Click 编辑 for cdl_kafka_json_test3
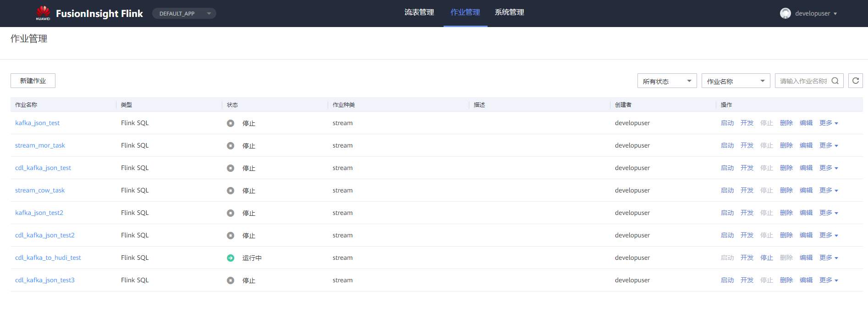Viewport: 868px width, 313px height. (806, 280)
